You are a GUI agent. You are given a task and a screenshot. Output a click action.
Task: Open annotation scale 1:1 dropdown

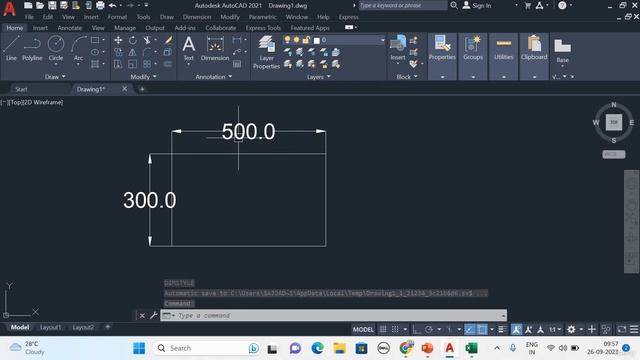(x=555, y=329)
